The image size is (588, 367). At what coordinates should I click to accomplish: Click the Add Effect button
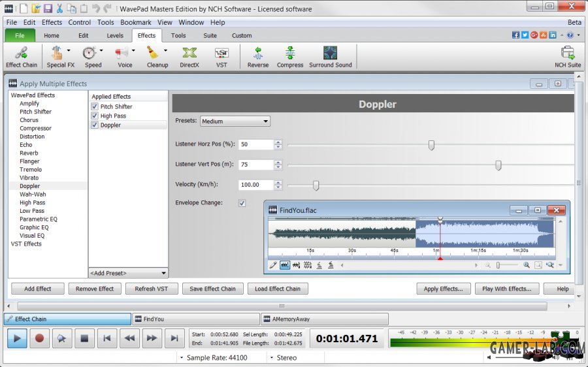(37, 289)
